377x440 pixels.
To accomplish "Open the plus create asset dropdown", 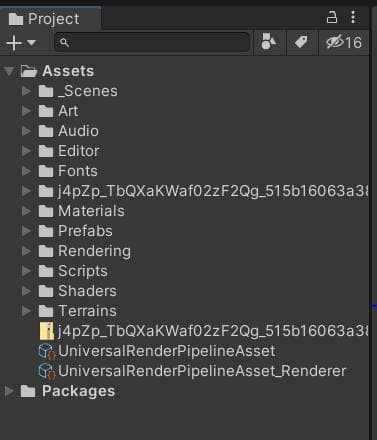I will coord(21,43).
